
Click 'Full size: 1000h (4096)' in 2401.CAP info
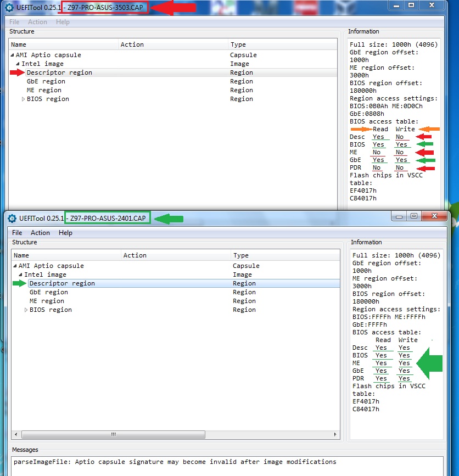point(396,255)
